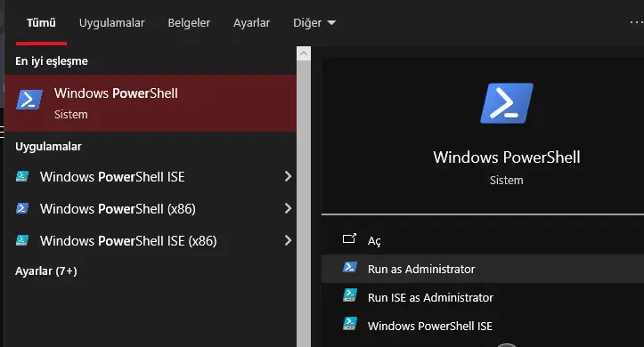Screen dimensions: 644x347
Task: Open the Diğer dropdown menu
Action: 314,23
